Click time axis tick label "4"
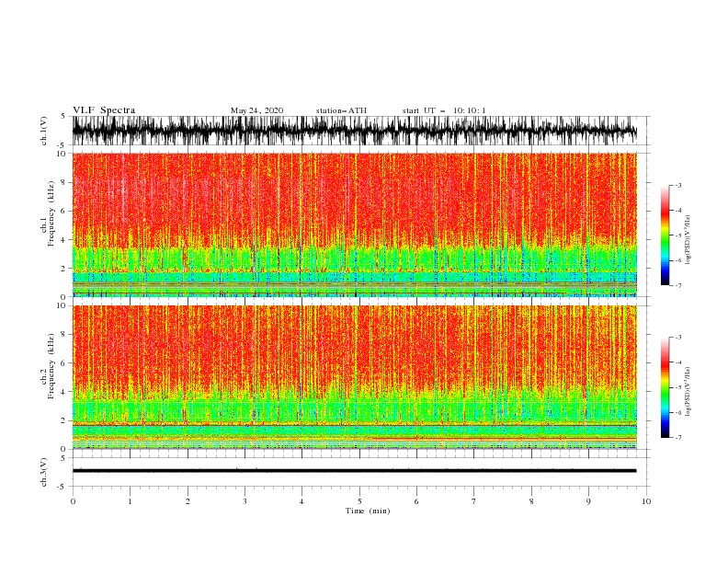 (x=301, y=501)
